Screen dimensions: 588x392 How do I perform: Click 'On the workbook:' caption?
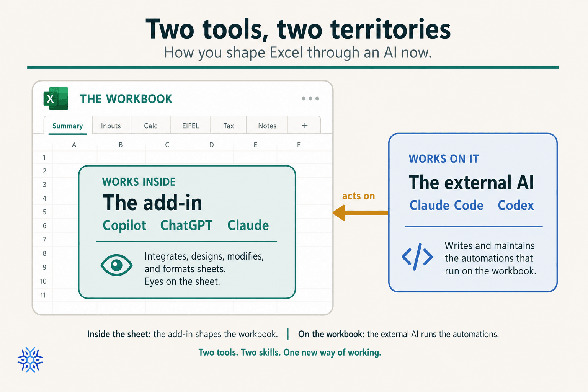[331, 334]
